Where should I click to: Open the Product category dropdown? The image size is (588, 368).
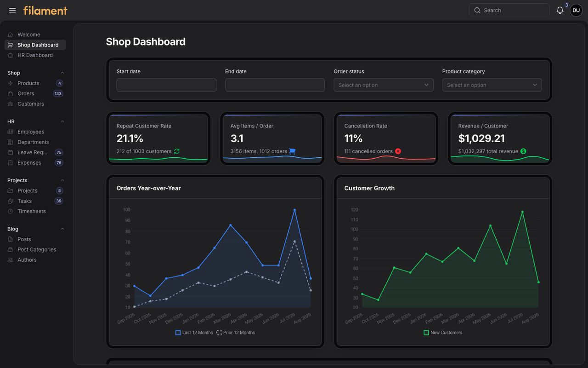pos(492,85)
